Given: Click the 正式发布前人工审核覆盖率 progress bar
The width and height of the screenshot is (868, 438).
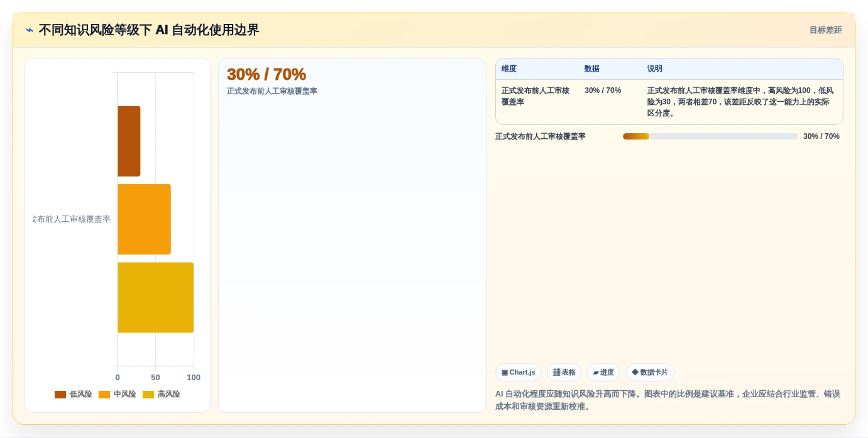Looking at the screenshot, I should (710, 136).
